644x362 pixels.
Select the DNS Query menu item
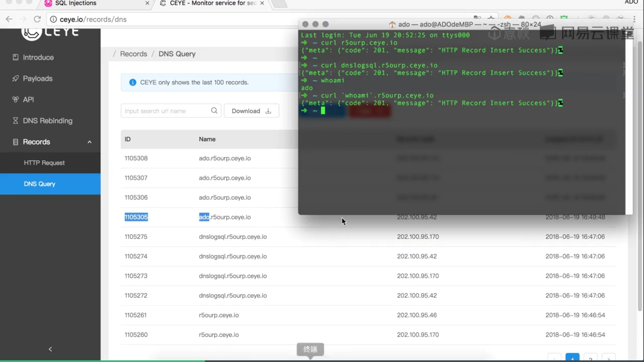pyautogui.click(x=40, y=184)
